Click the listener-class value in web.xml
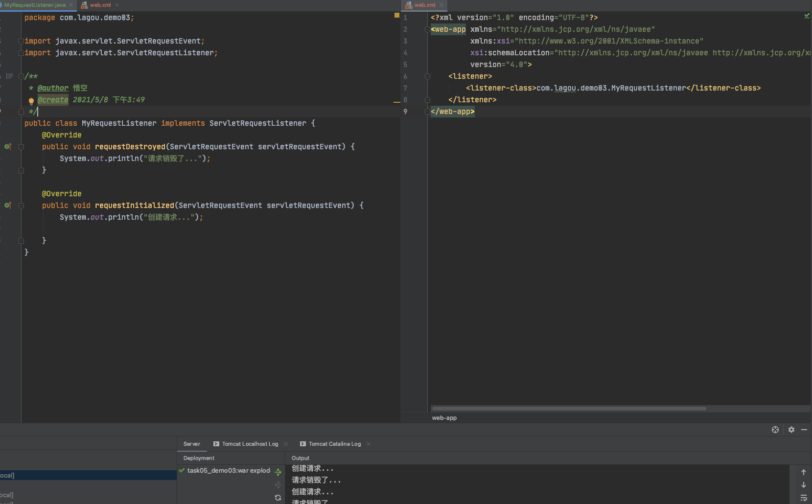This screenshot has width=812, height=504. [611, 88]
